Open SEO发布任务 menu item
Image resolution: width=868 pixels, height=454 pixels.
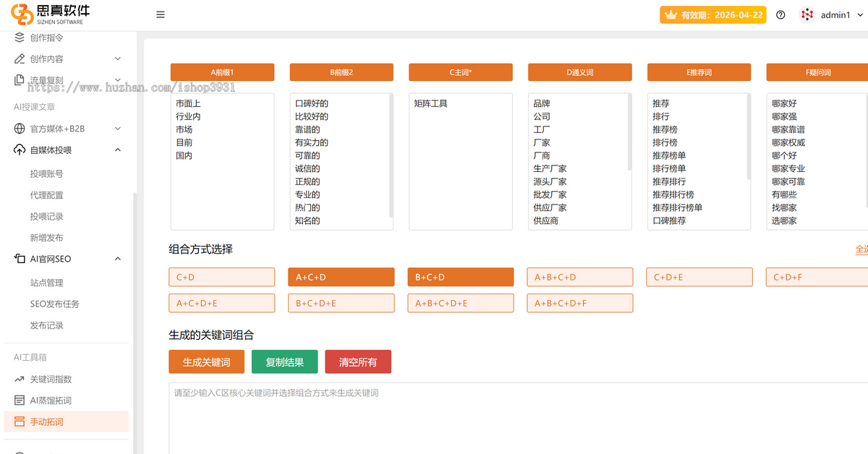coord(55,304)
